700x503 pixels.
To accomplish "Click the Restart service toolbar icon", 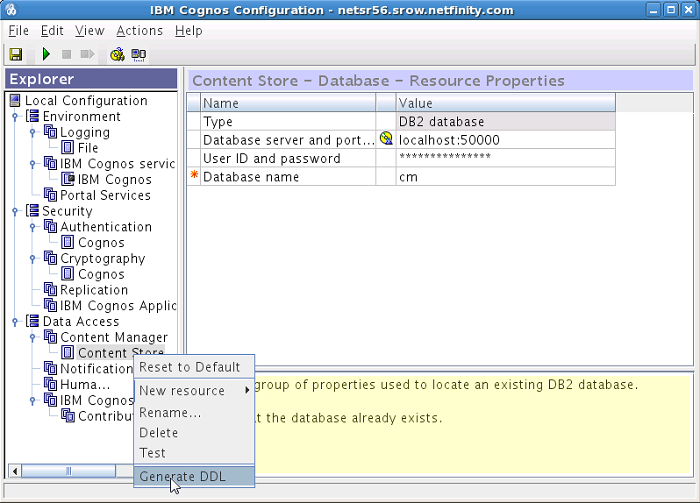I will click(x=87, y=54).
